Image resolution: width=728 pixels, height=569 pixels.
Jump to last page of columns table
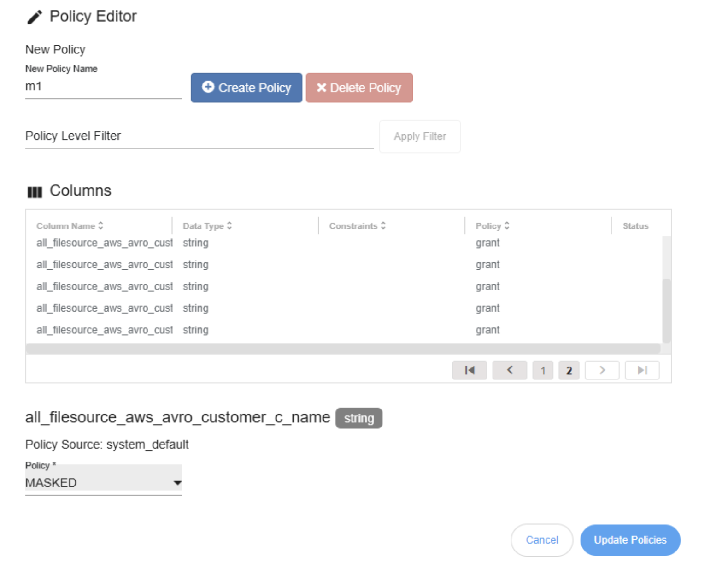point(642,370)
